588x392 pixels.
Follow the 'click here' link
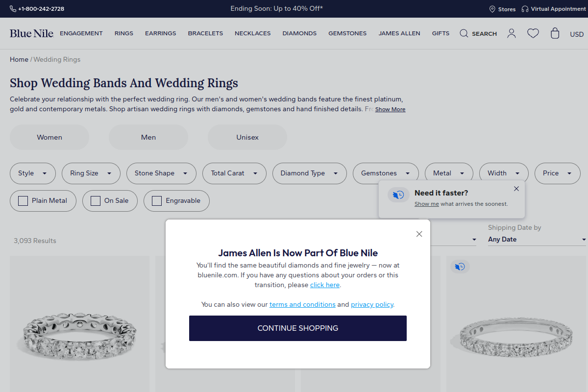pyautogui.click(x=325, y=285)
